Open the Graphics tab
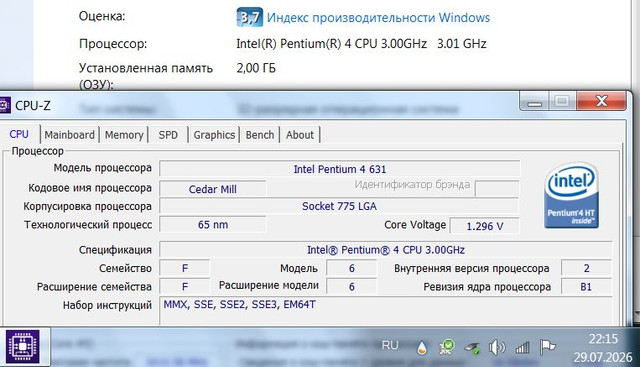Screen dimensions: 640x367 [x=214, y=135]
